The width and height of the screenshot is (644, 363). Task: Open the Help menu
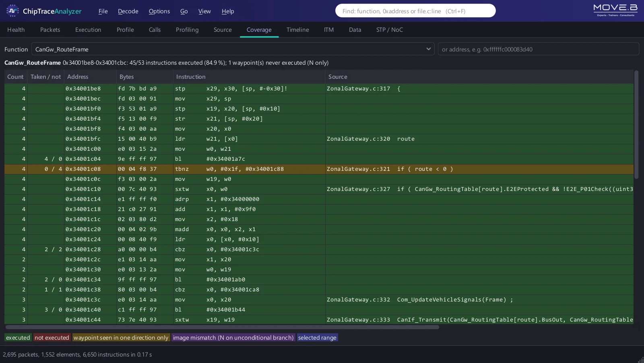(228, 11)
